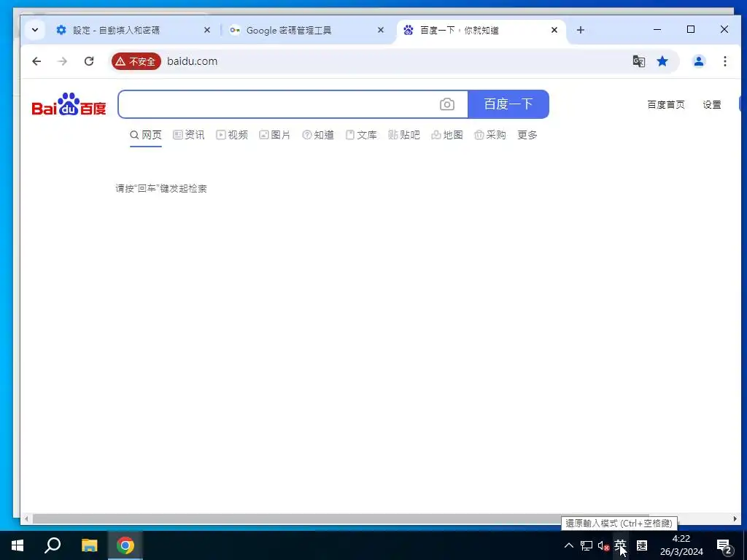The height and width of the screenshot is (560, 747).
Task: Open the translate page icon
Action: click(x=639, y=61)
